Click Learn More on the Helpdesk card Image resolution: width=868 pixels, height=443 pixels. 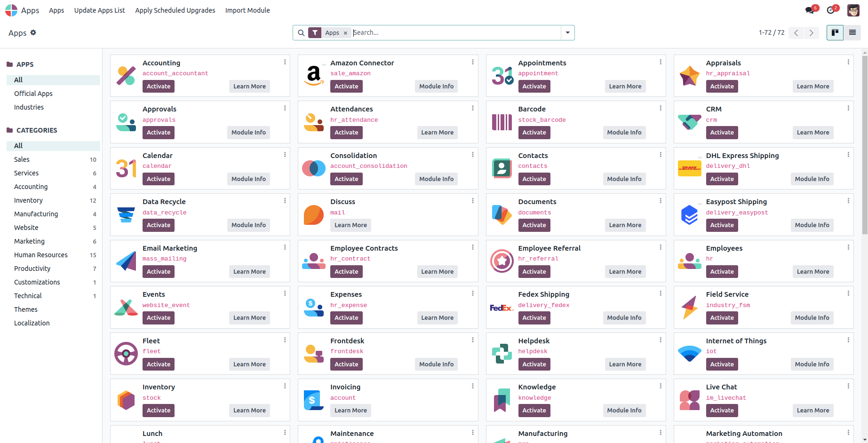(625, 364)
